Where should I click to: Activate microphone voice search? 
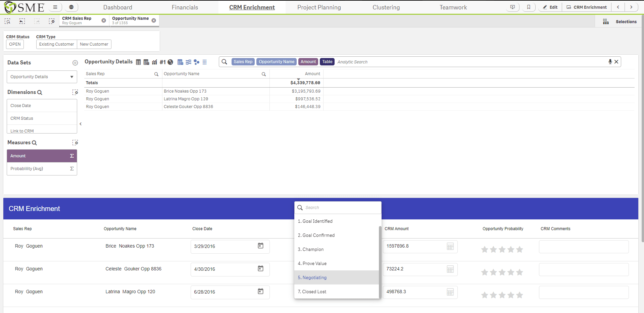point(610,62)
